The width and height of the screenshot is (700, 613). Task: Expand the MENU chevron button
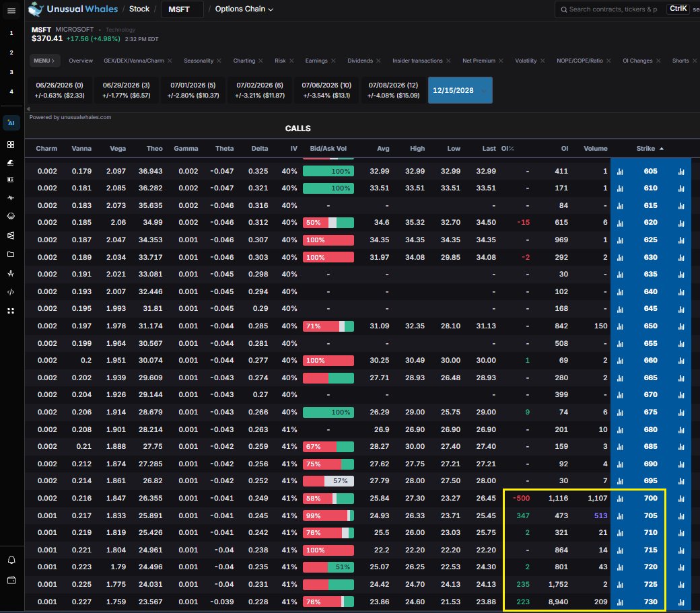44,61
